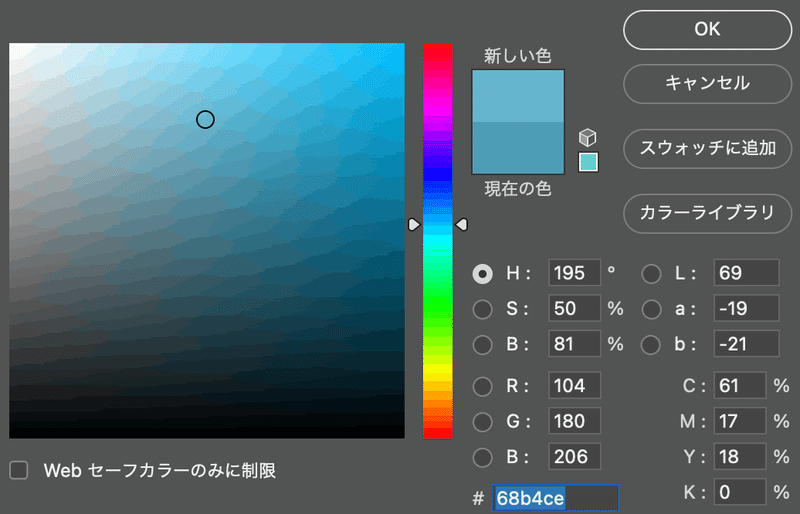This screenshot has height=514, width=800.
Task: Click the R field showing 104
Action: pyautogui.click(x=574, y=385)
